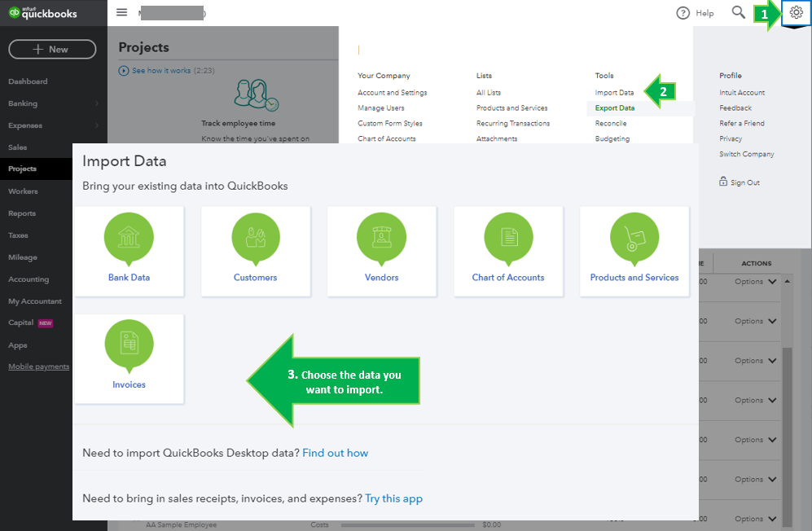Open the first Options dropdown under Actions
This screenshot has height=531, width=812.
[755, 281]
